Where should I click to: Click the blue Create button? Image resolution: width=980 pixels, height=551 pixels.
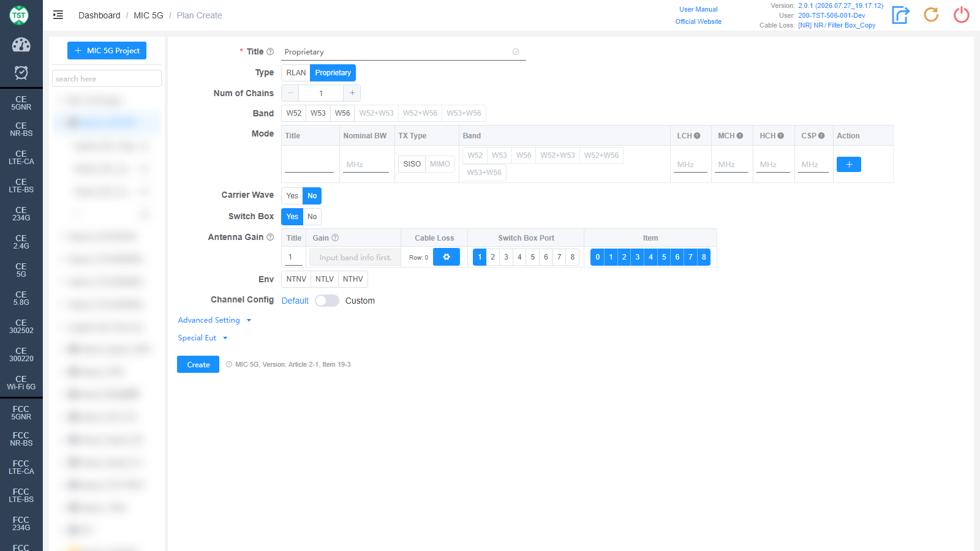click(198, 364)
